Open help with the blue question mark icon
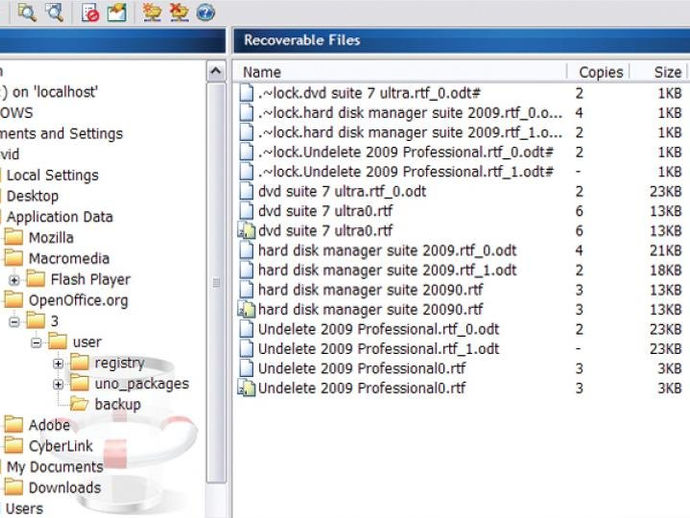Screen dimensions: 690x518 pos(206,12)
